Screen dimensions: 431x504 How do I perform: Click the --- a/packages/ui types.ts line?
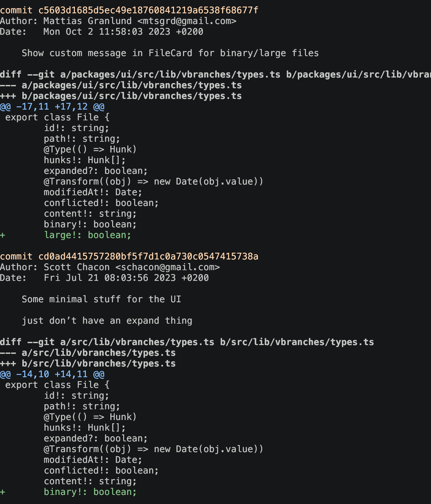tap(121, 85)
